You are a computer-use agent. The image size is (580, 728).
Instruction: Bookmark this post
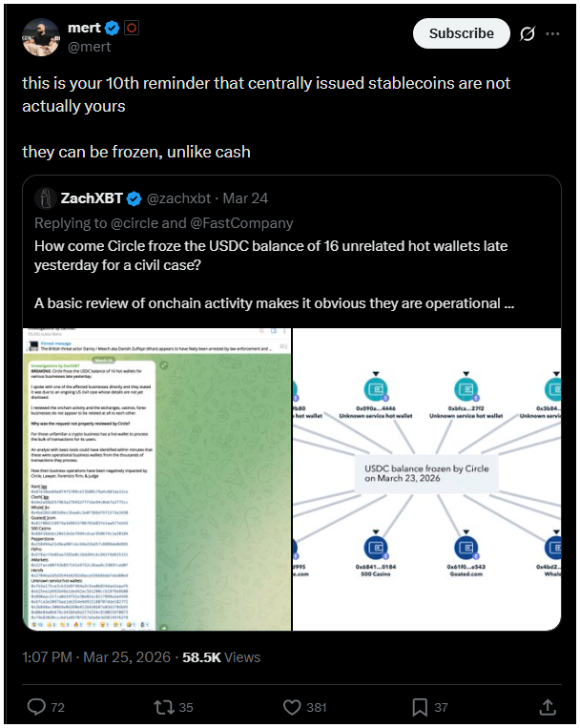tap(420, 707)
